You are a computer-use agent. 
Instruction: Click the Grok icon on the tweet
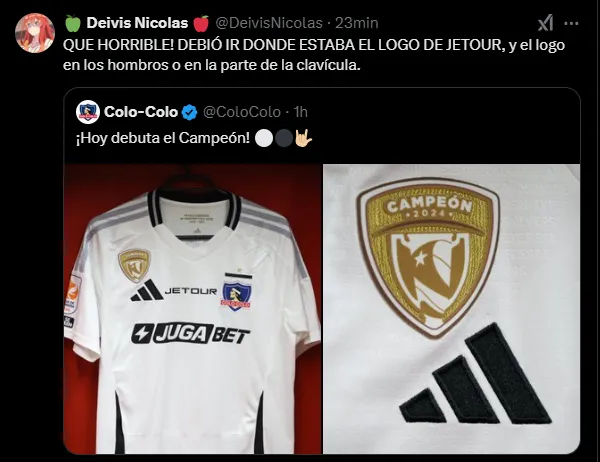(545, 23)
